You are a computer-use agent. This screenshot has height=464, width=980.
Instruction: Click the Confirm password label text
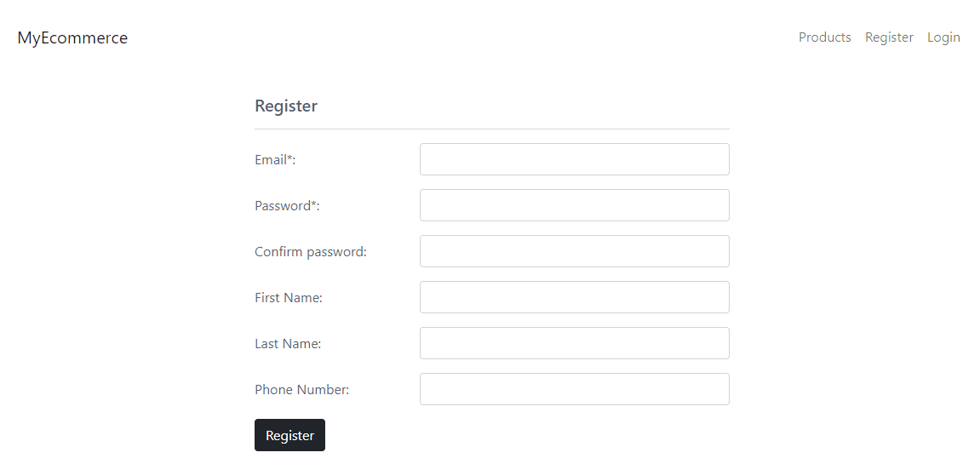pos(311,252)
